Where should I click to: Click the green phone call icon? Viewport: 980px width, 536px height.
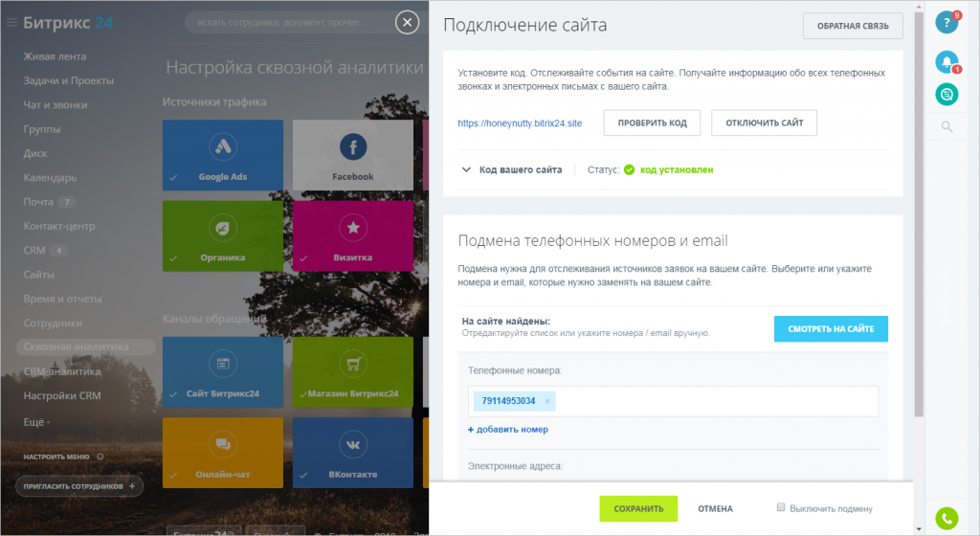pos(947,519)
